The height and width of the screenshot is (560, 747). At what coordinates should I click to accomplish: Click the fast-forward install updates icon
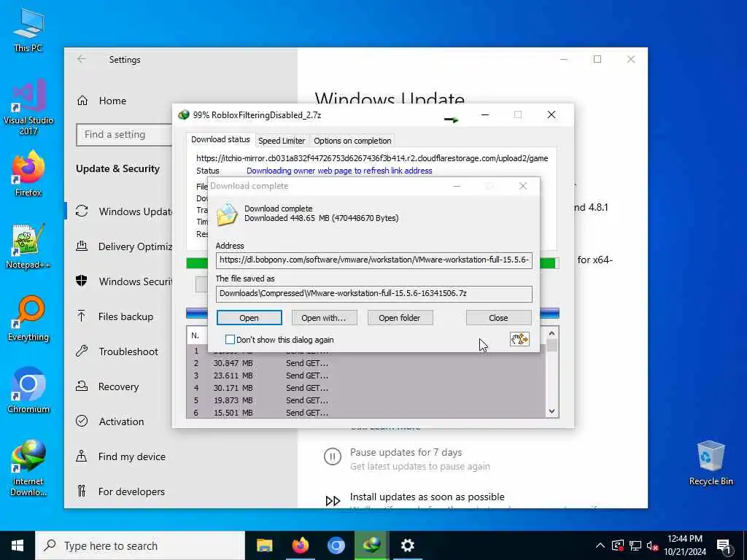click(333, 501)
